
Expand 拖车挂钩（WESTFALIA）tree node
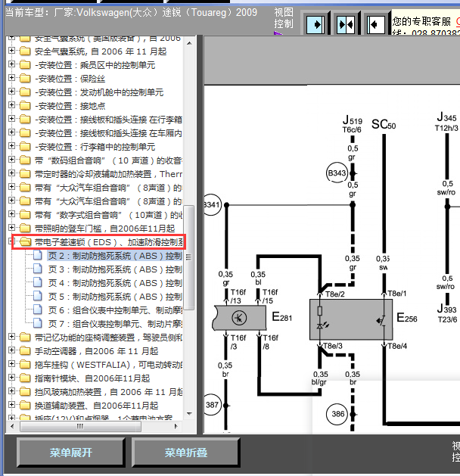coord(11,364)
